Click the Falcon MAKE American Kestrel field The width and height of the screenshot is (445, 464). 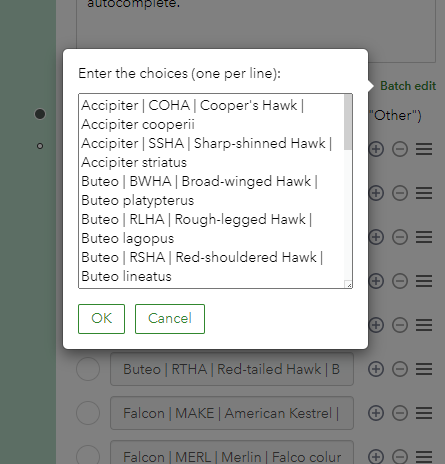point(232,413)
